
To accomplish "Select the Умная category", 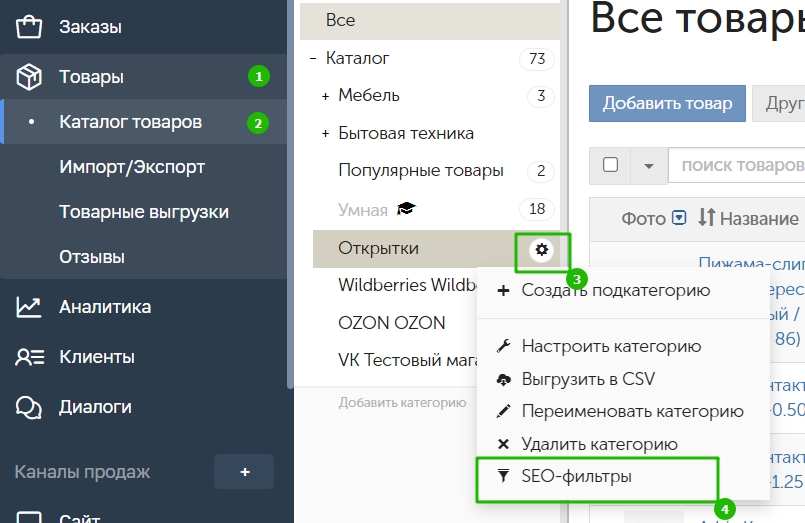I will pyautogui.click(x=362, y=210).
